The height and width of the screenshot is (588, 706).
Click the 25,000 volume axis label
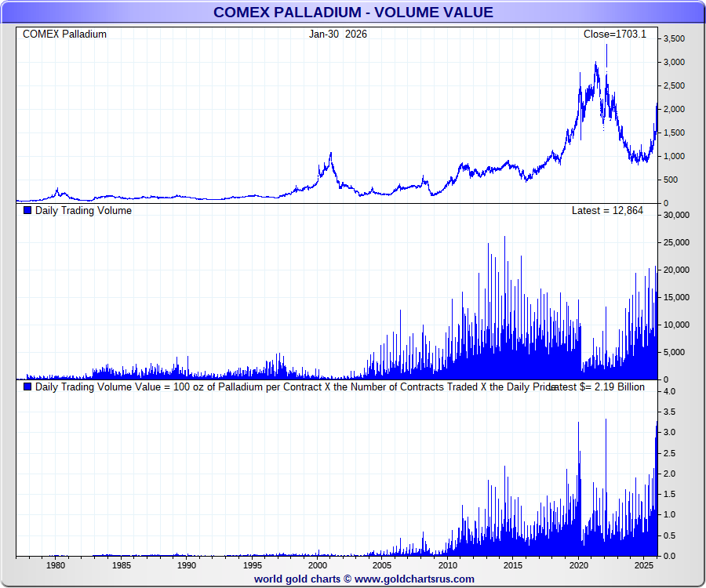(676, 242)
